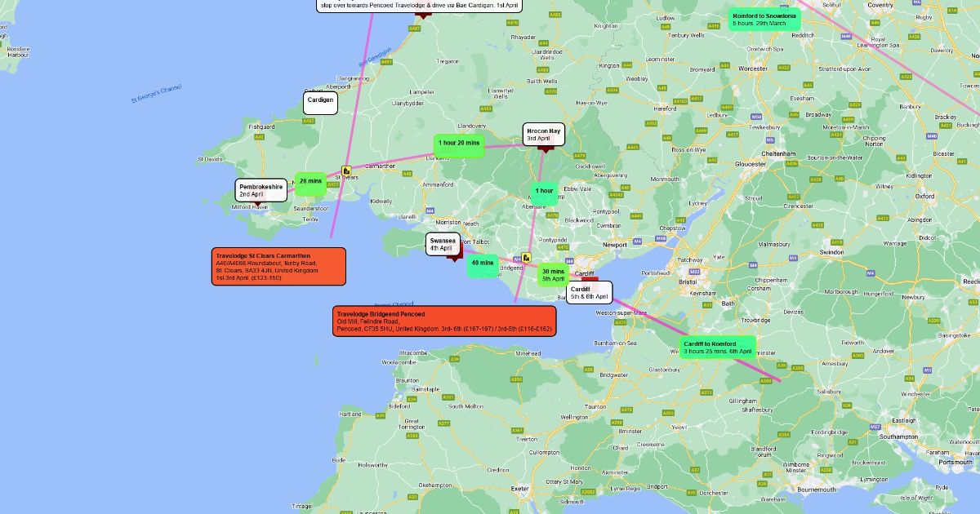Click the Fishguard town name
980x514 pixels.
(x=262, y=126)
